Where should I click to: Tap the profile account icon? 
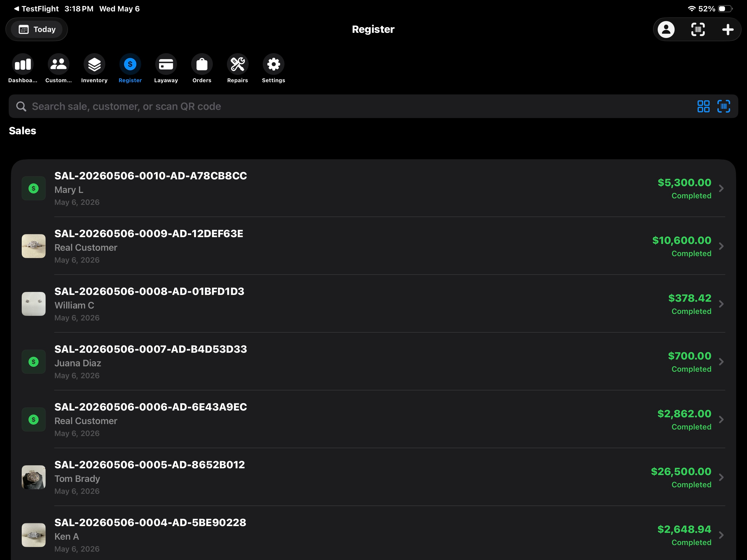(x=666, y=29)
